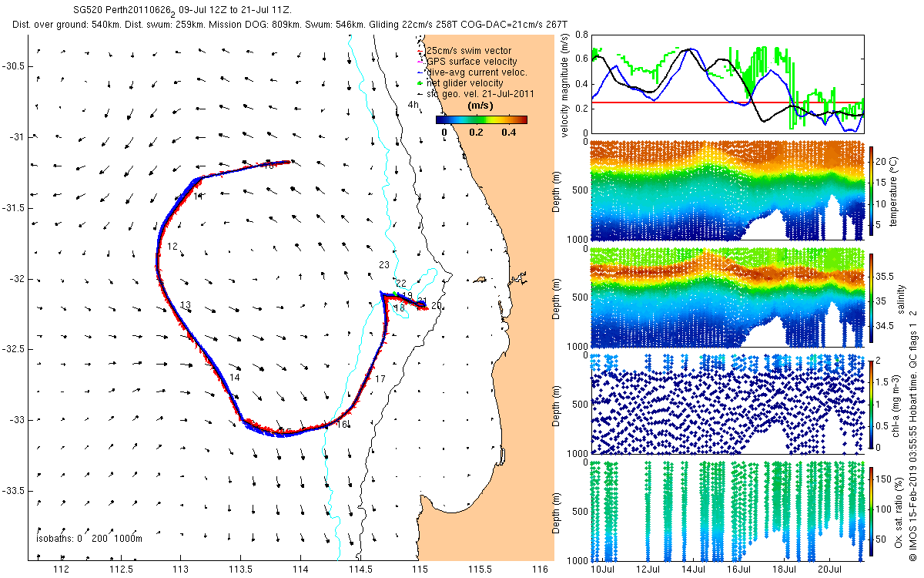Click the -33 latitude tick label
This screenshot has width=924, height=578.
click(x=18, y=420)
